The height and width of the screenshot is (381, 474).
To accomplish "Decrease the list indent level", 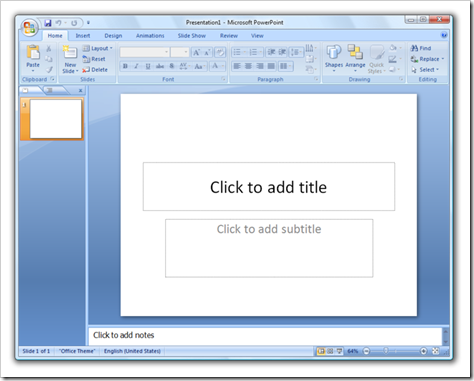I will tap(271, 52).
